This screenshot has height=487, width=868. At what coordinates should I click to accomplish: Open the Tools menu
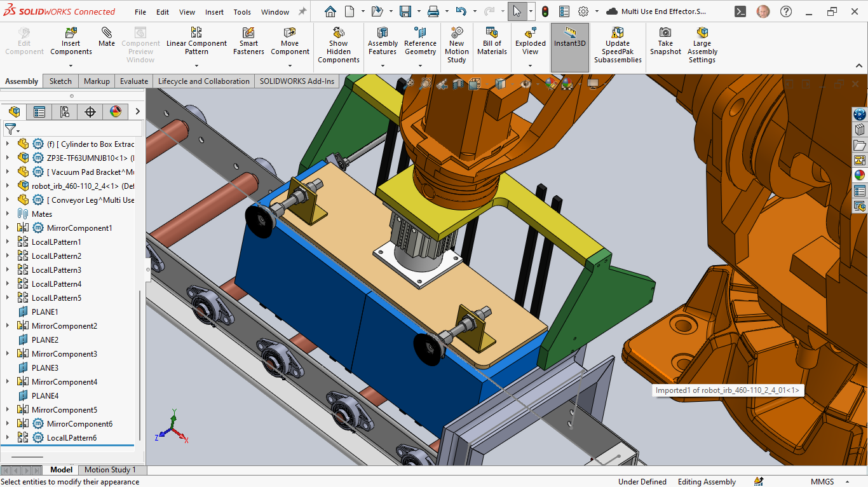tap(242, 12)
